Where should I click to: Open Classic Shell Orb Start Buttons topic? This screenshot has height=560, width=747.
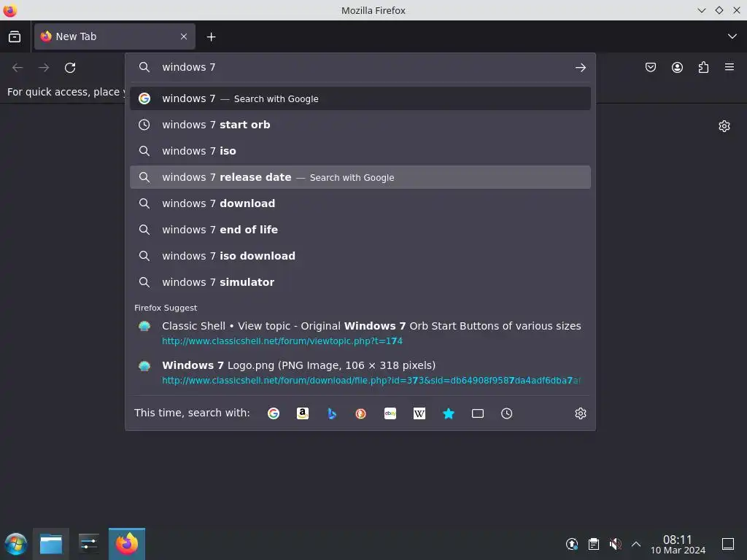pyautogui.click(x=360, y=332)
